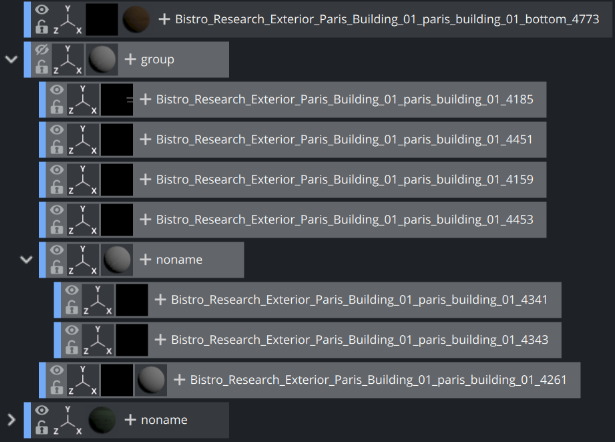Viewport: 615px width, 442px height.
Task: Click the lock icon on the group container
Action: coord(41,68)
